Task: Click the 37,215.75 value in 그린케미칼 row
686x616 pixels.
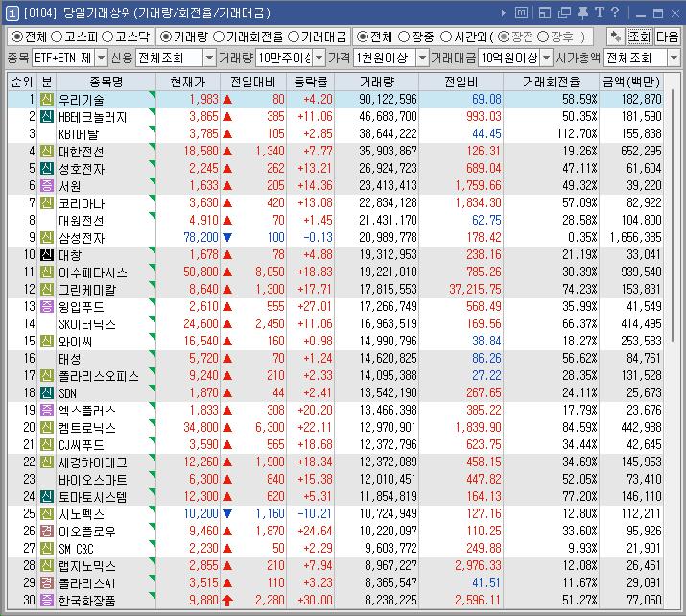Action: [475, 289]
